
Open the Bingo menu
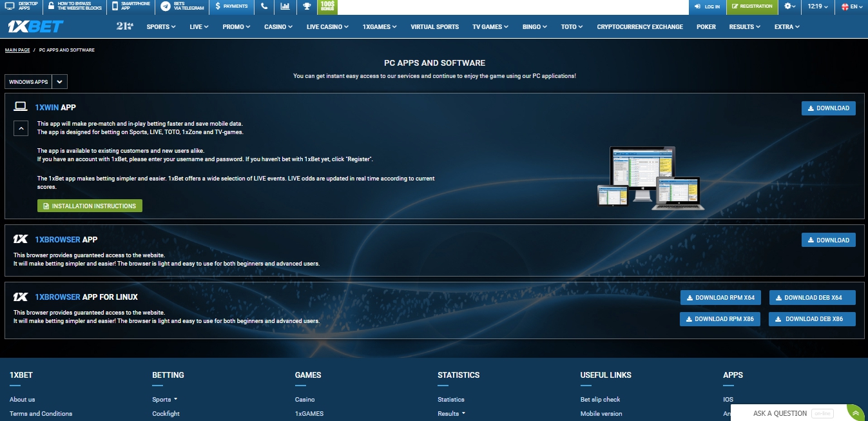tap(535, 27)
